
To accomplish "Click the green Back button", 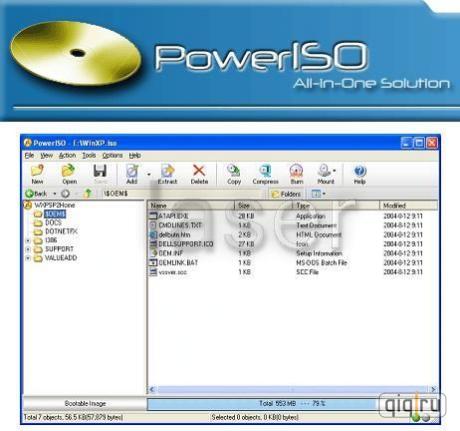I will tap(36, 194).
